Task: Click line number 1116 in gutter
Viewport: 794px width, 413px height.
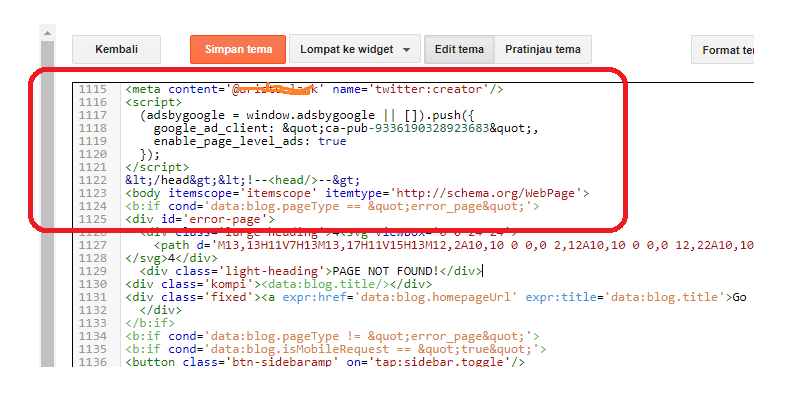Action: coord(93,102)
